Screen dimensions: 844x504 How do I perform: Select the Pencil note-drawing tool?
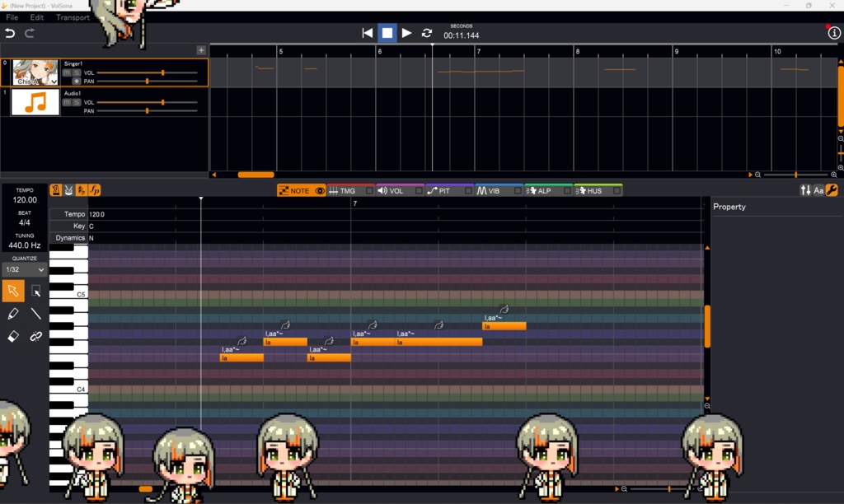coord(12,315)
